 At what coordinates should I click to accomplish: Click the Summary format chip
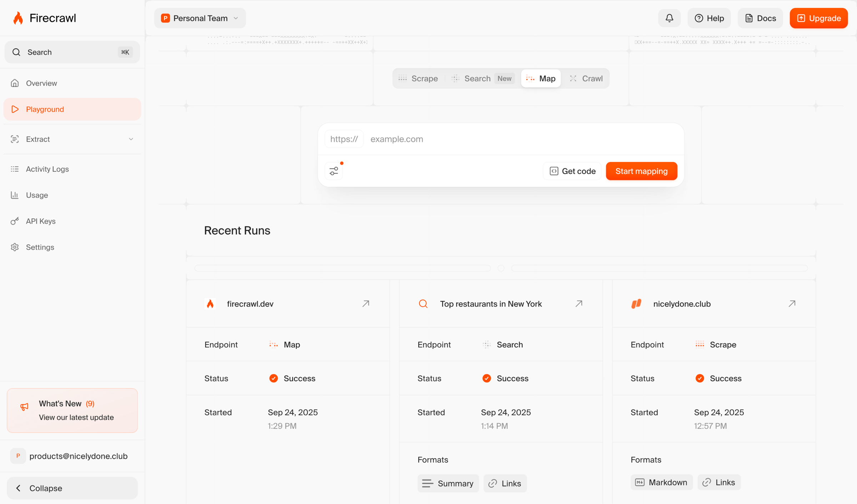tap(448, 483)
